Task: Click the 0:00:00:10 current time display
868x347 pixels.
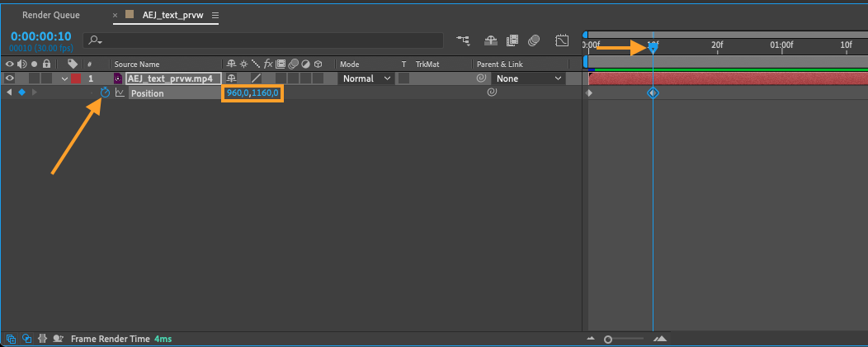Action: tap(41, 36)
